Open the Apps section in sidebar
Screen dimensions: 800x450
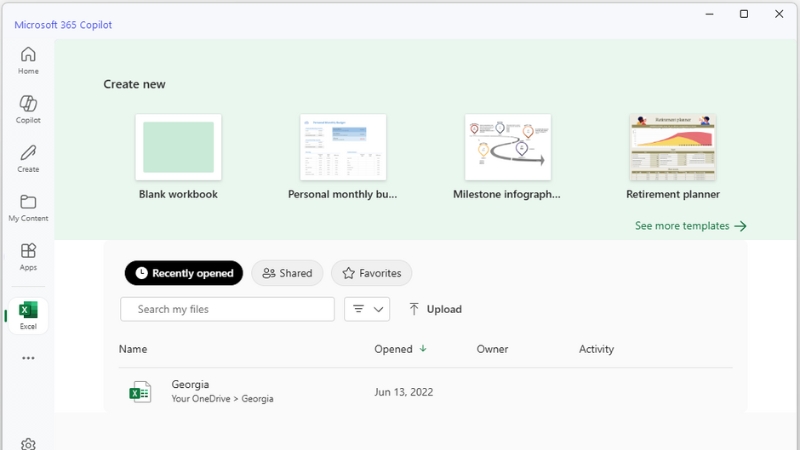[x=28, y=257]
